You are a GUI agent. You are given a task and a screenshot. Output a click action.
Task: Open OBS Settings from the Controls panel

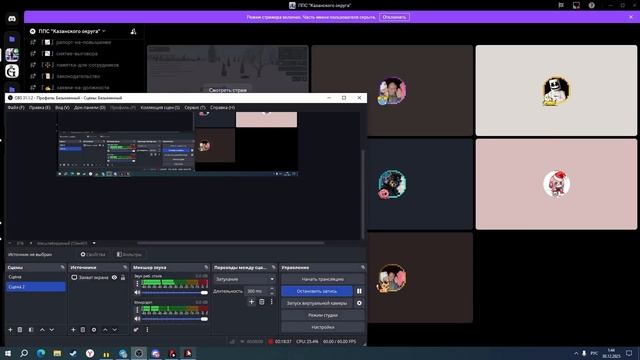tap(322, 327)
